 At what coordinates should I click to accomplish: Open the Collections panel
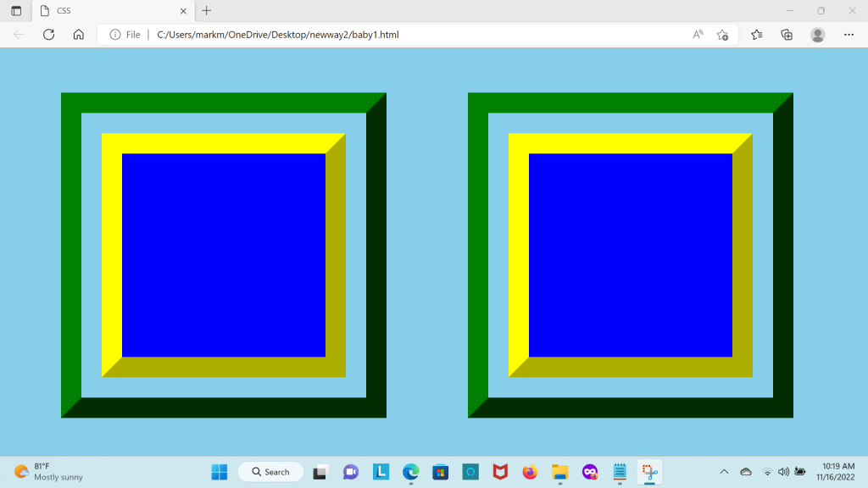point(787,35)
